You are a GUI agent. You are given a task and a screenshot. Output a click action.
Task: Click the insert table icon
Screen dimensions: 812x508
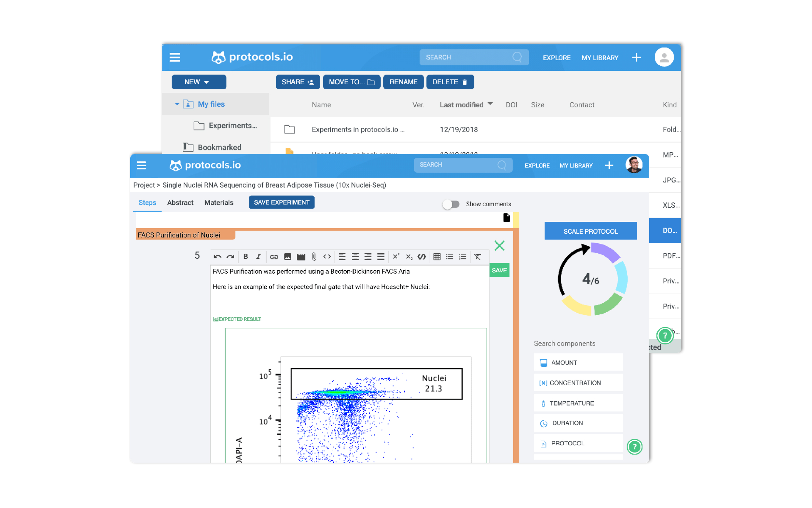437,257
